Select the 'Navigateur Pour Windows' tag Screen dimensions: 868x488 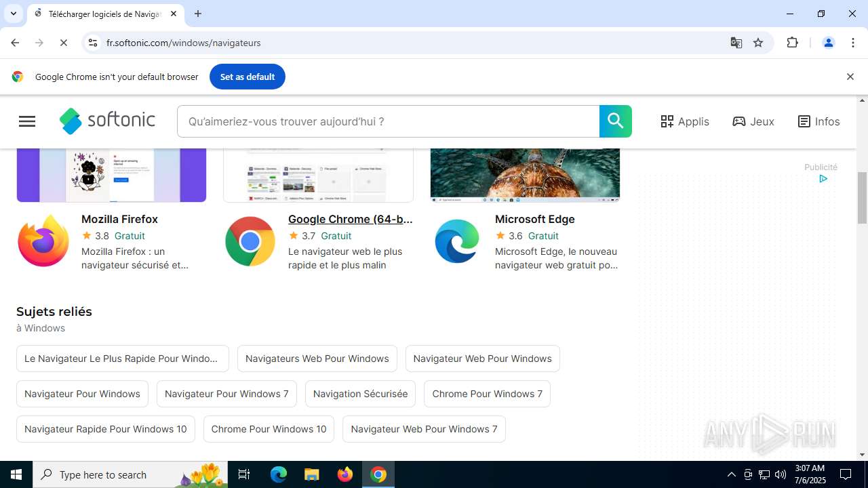point(82,394)
